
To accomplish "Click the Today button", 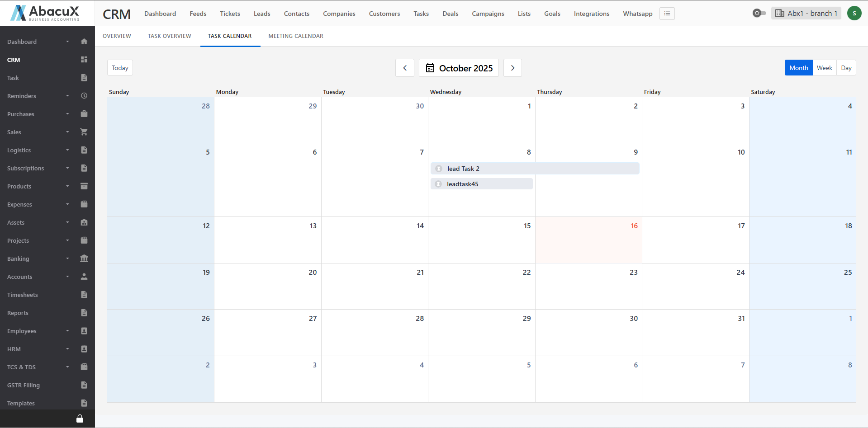I will point(120,68).
